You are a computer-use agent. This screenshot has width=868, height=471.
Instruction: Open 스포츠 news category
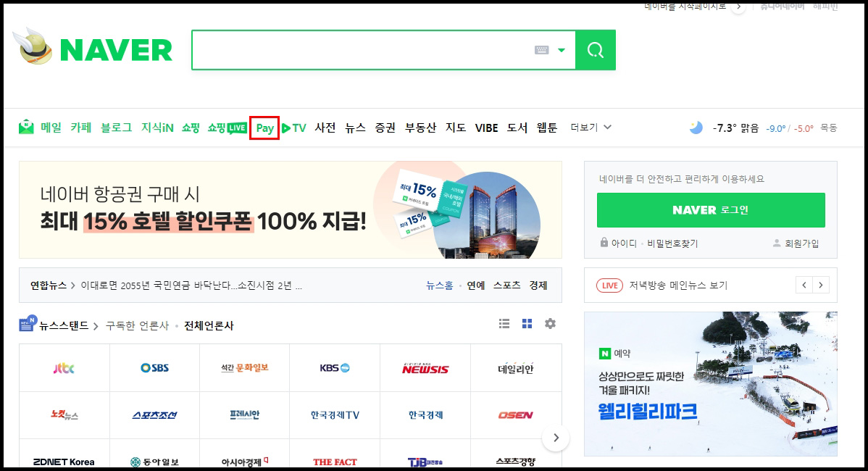pyautogui.click(x=507, y=285)
